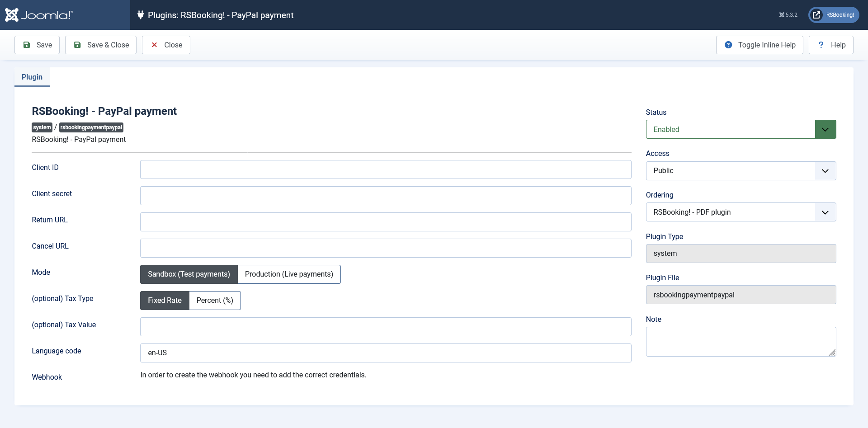Click the plug icon in the title bar
The width and height of the screenshot is (868, 428).
point(140,15)
